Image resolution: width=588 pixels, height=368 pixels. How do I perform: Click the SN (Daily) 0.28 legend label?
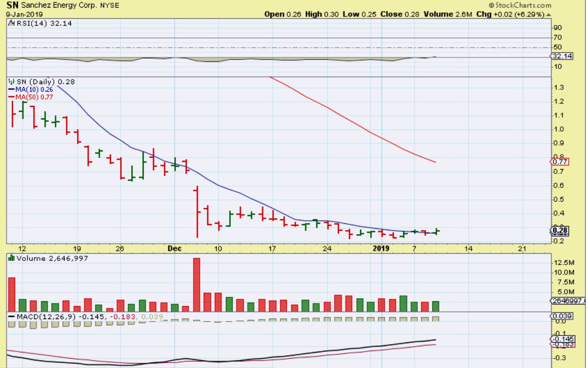click(46, 82)
